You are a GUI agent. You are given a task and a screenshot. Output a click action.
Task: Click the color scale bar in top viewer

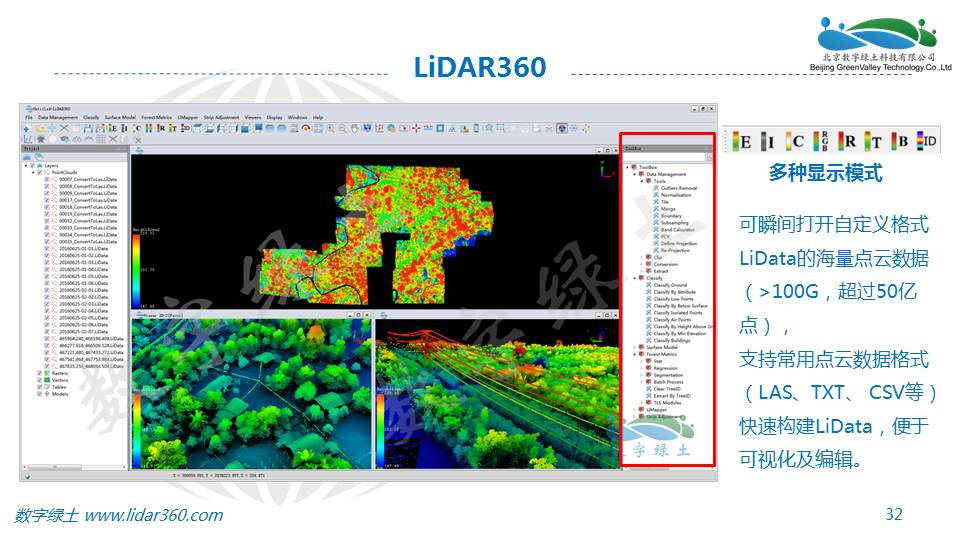136,271
